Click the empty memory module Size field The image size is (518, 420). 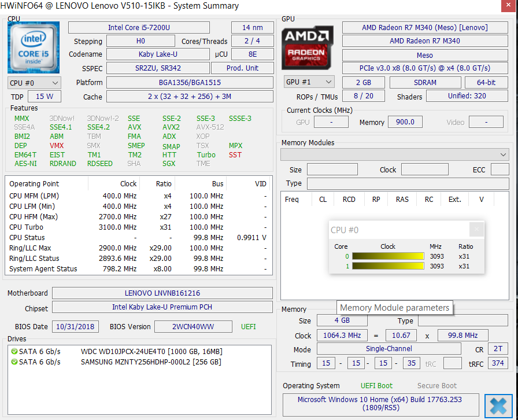point(332,170)
